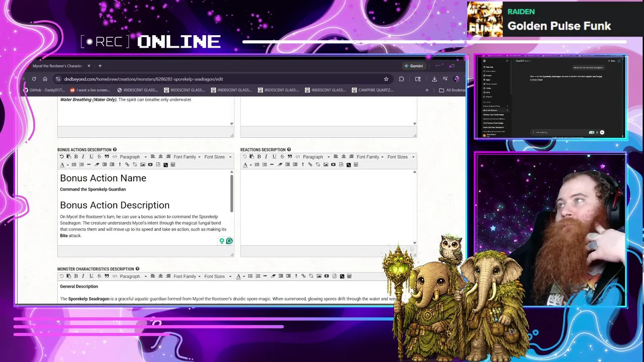Insert table in Reactions Description toolbar
Screen dimensions: 644x362
coord(356,164)
